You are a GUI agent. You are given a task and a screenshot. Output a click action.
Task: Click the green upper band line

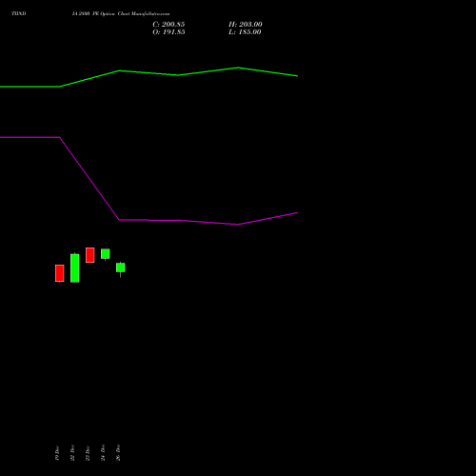(x=149, y=73)
